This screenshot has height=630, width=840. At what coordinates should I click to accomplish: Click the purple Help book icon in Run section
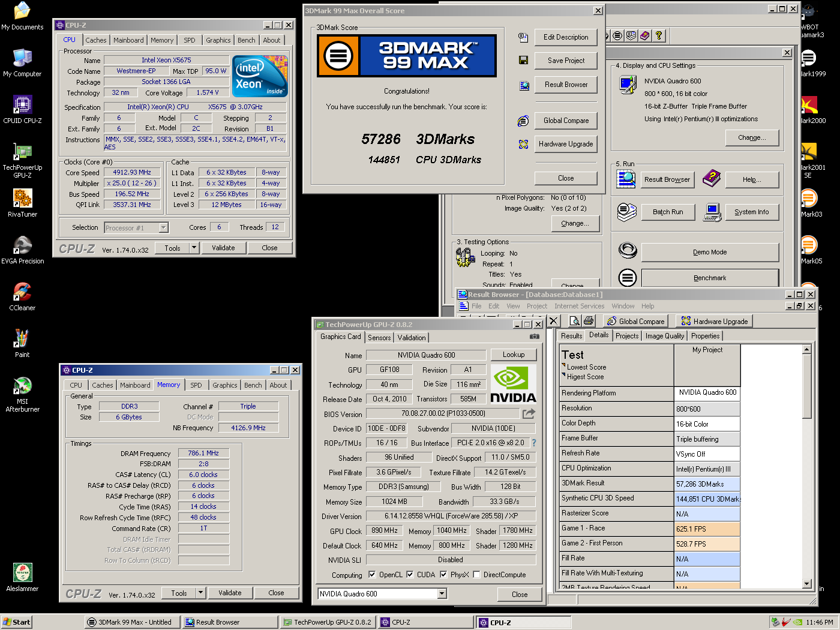712,178
